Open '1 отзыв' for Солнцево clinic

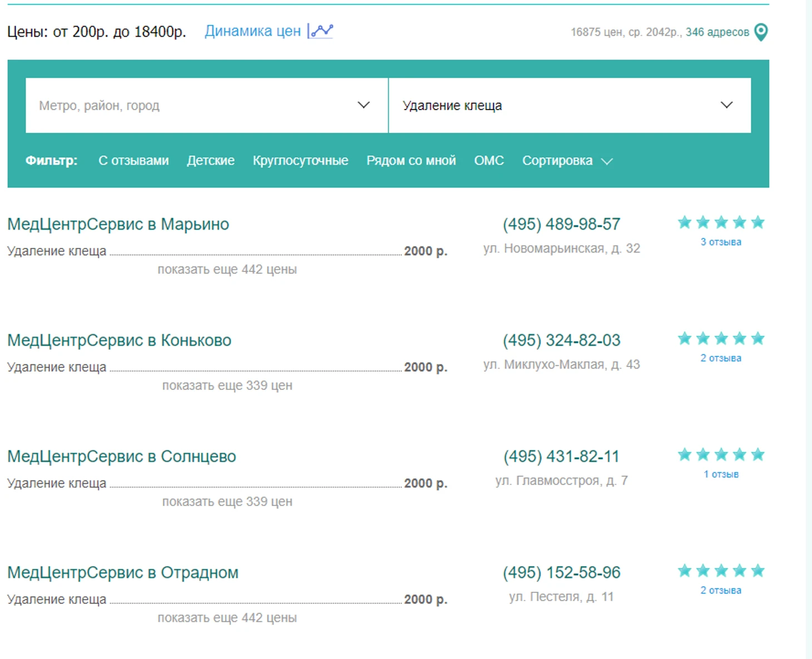721,474
